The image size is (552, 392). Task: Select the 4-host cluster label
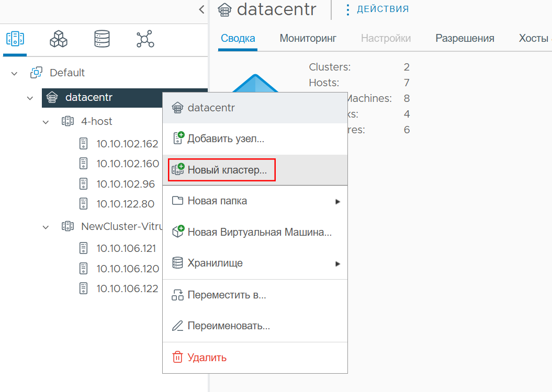point(96,121)
